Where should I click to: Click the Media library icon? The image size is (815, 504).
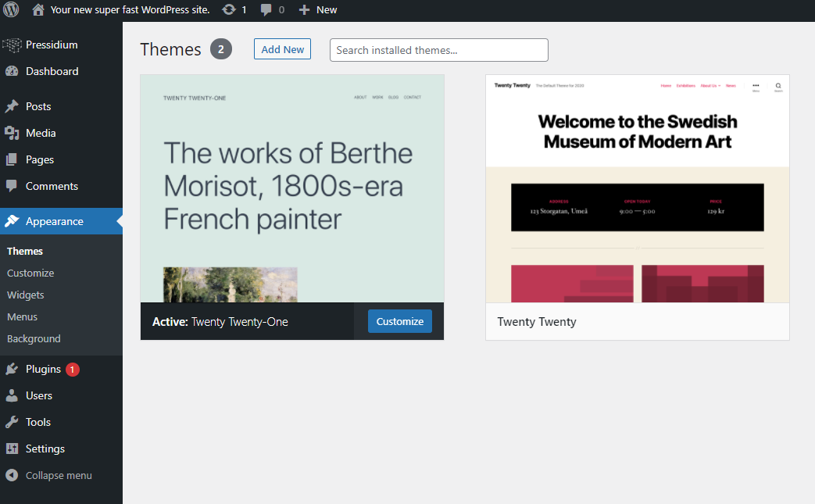click(12, 133)
